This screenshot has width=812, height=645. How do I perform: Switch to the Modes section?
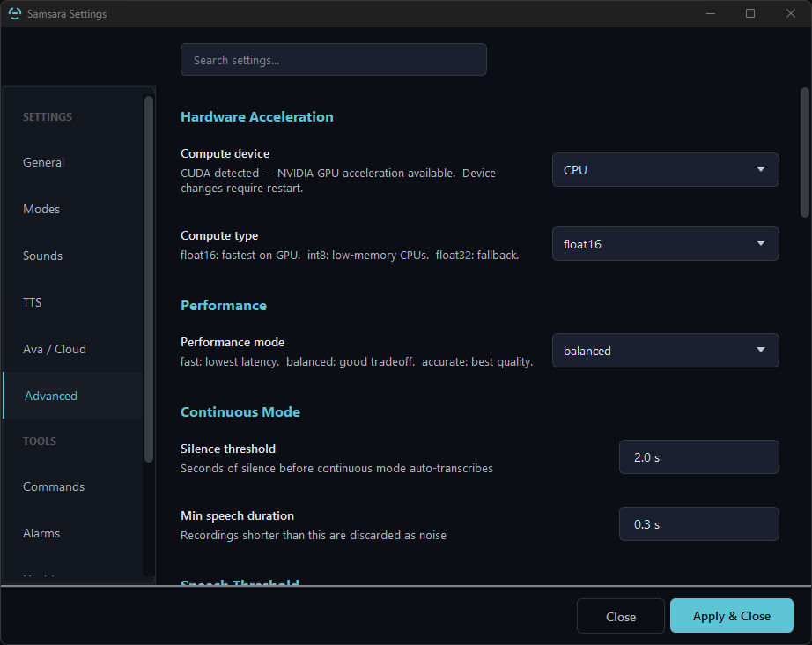tap(72, 209)
